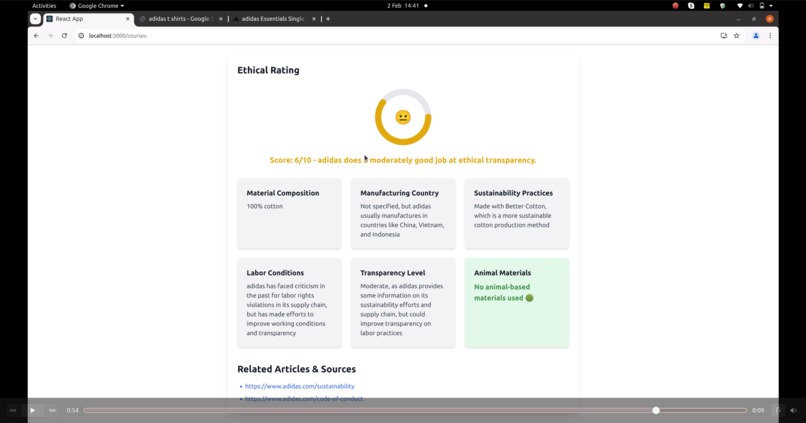Click the top bar volume indicator
This screenshot has height=423, width=806.
751,6
